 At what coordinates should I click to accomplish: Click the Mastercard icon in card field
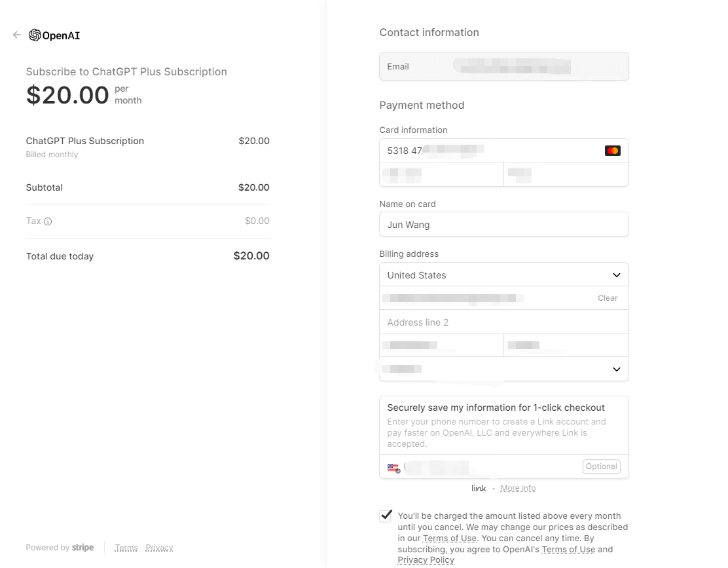click(x=612, y=151)
